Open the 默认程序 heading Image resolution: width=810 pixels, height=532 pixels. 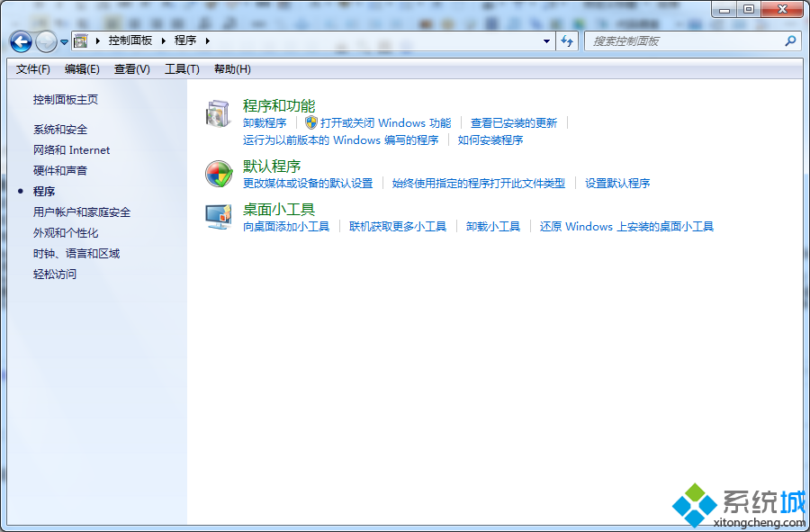[272, 167]
